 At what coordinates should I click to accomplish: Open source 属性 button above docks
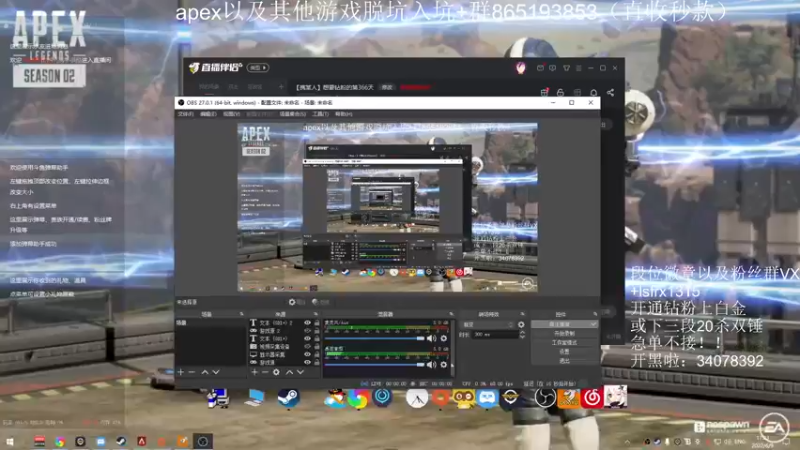pyautogui.click(x=296, y=302)
